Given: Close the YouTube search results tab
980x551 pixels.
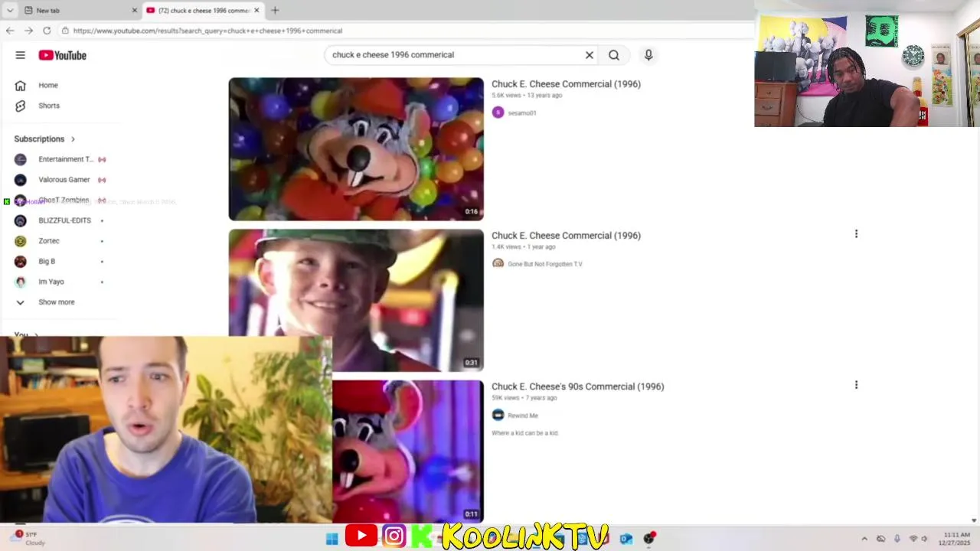Looking at the screenshot, I should click(256, 11).
